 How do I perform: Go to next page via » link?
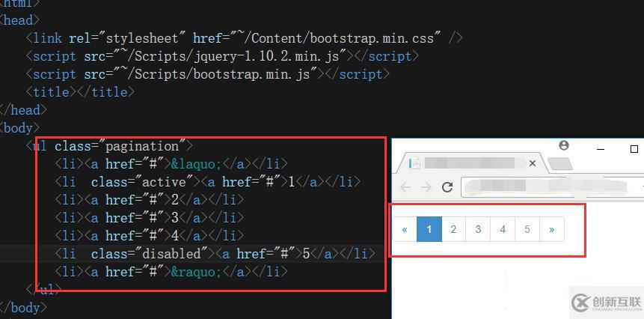click(x=551, y=229)
